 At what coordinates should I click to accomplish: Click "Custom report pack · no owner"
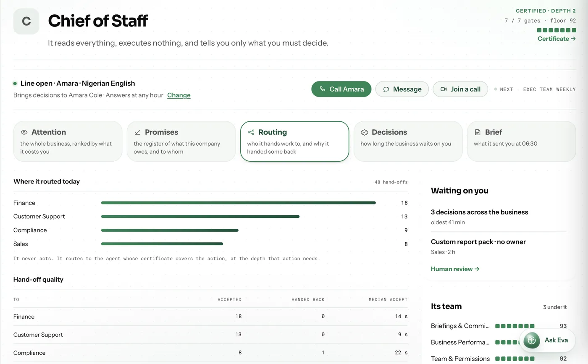click(478, 242)
